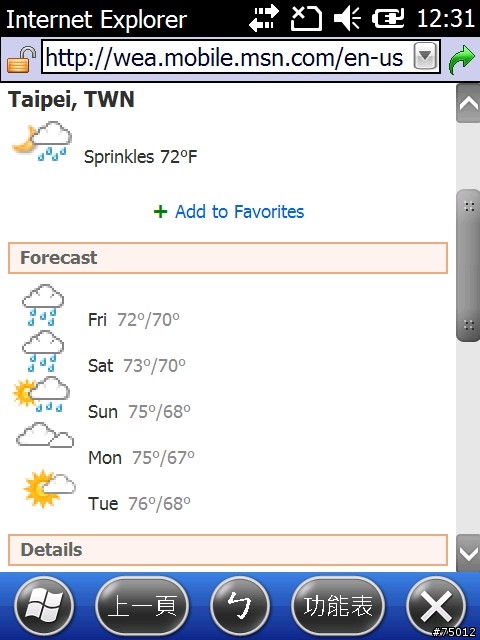Click the SIM card missing icon
The height and width of the screenshot is (640, 480).
306,18
